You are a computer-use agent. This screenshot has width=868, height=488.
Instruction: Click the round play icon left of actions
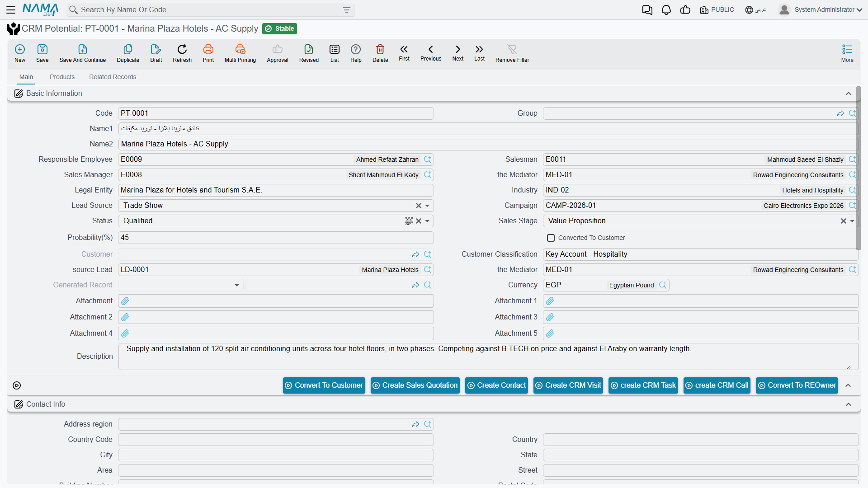tap(17, 385)
